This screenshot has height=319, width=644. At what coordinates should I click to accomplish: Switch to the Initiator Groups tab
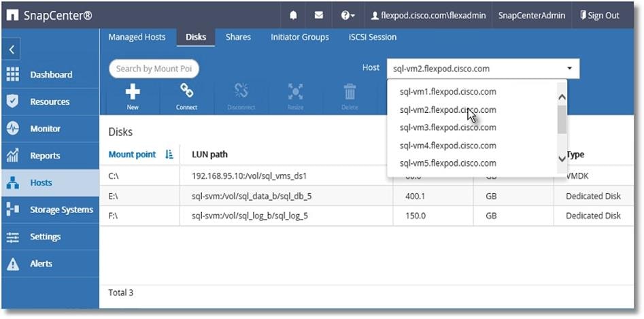click(300, 37)
